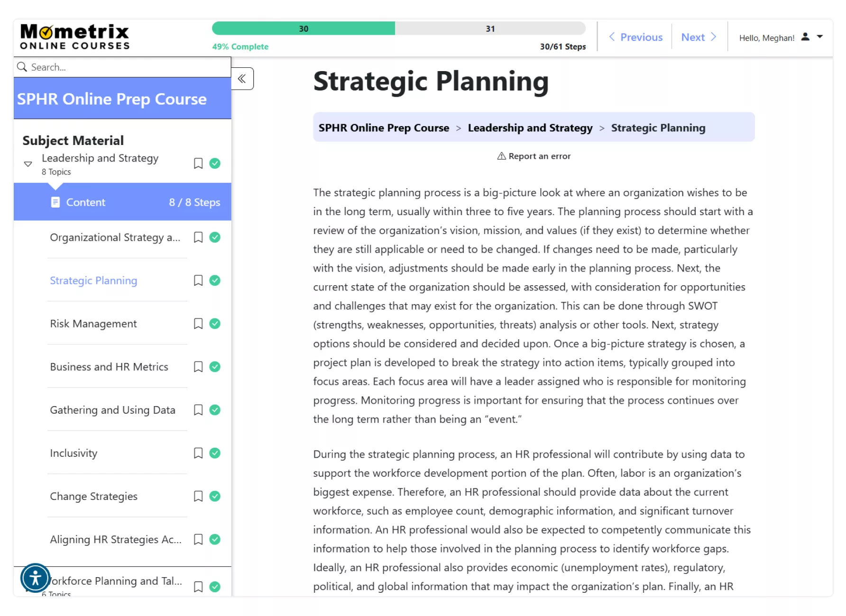Bookmark the Inclusivity topic
846x616 pixels.
pyautogui.click(x=198, y=453)
